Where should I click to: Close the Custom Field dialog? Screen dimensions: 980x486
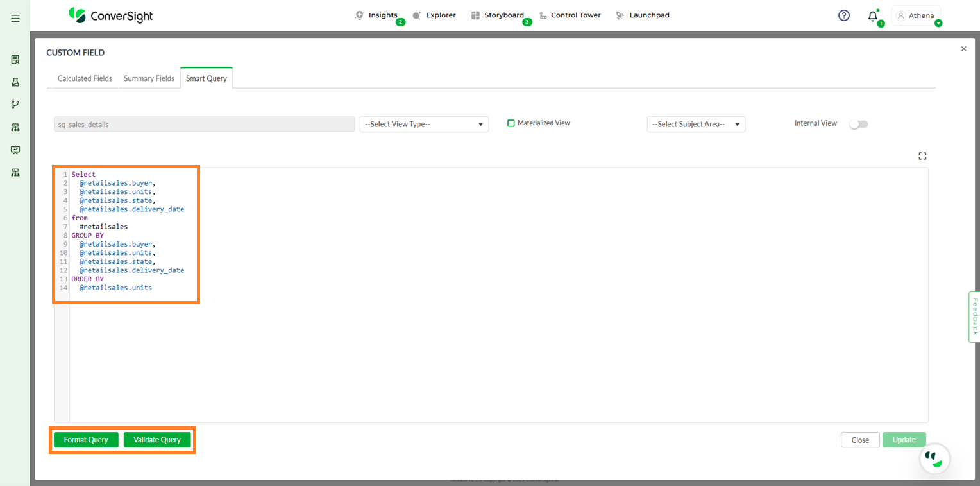pos(963,49)
